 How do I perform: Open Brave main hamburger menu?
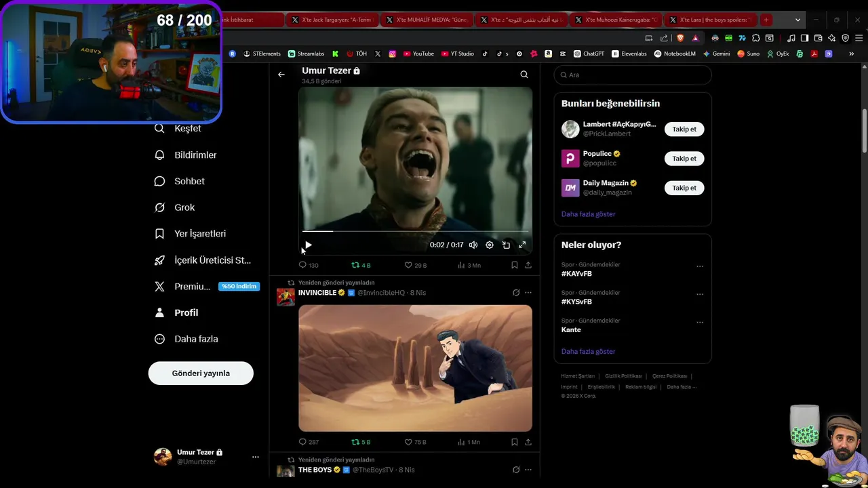pyautogui.click(x=858, y=38)
